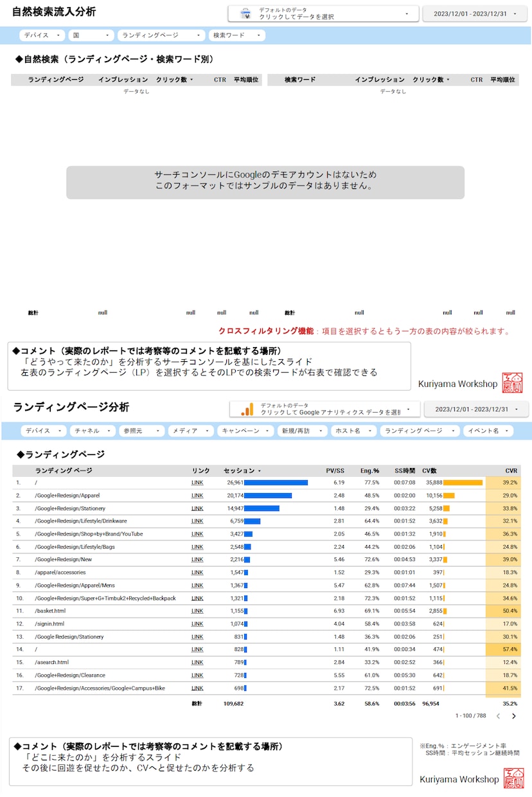This screenshot has height=797, width=532.
Task: Open the date range picker in the ランディングページ分析 section
Action: point(476,409)
